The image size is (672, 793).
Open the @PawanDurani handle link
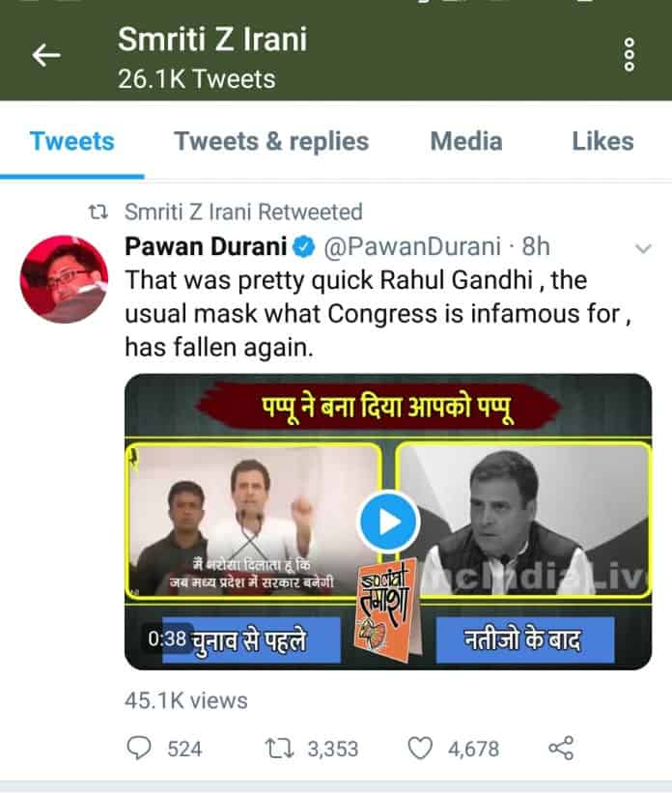[412, 247]
